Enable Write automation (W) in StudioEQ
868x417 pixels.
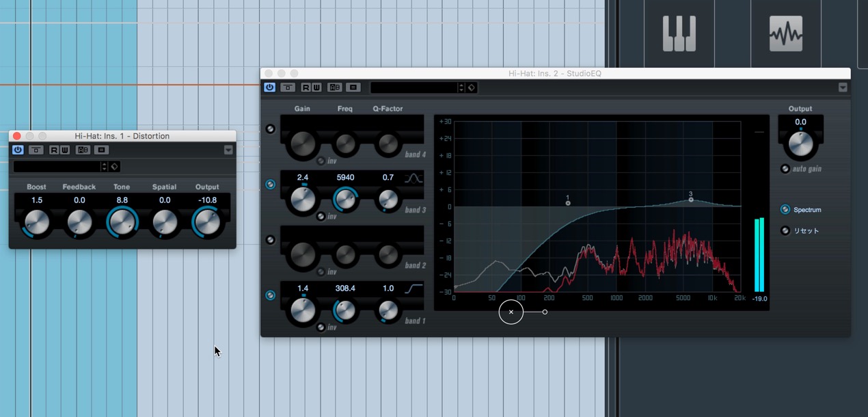316,88
